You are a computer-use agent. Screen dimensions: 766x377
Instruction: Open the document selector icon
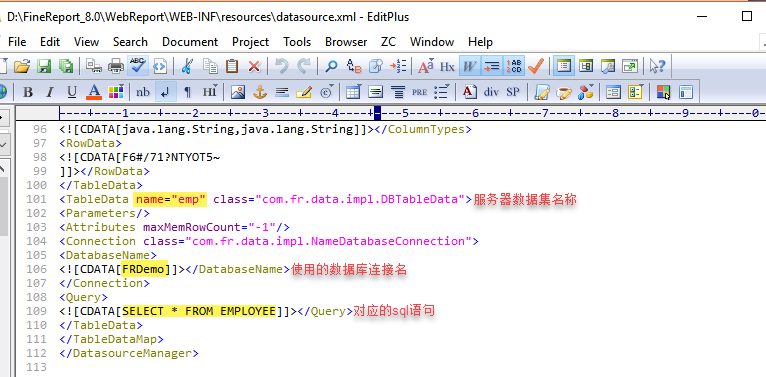586,66
